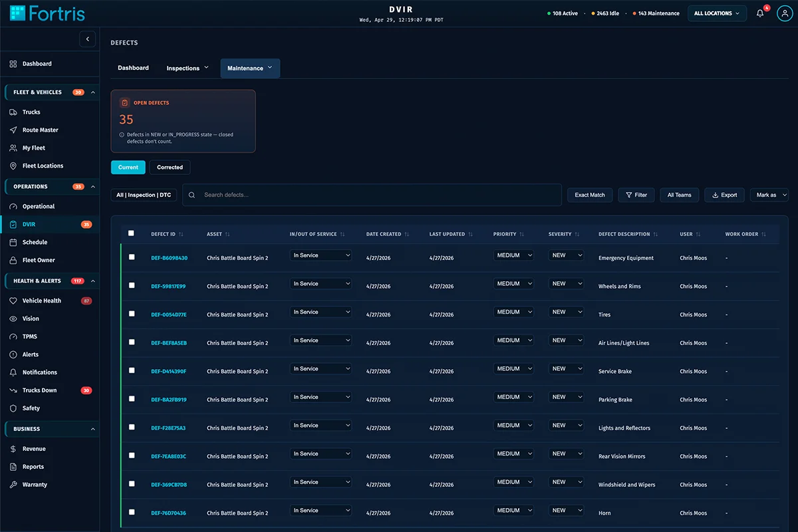The height and width of the screenshot is (532, 798).
Task: Click the search magnifier icon in the defects search
Action: [x=192, y=196]
